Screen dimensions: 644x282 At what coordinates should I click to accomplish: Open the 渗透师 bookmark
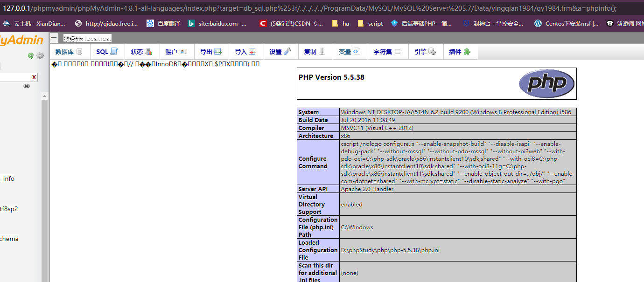pyautogui.click(x=625, y=23)
